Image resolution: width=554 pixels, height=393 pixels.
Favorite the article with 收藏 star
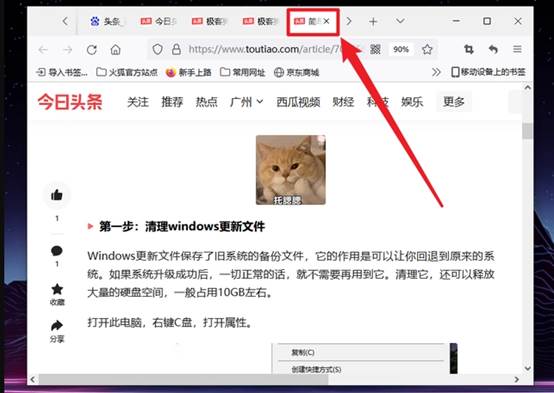[x=57, y=294]
